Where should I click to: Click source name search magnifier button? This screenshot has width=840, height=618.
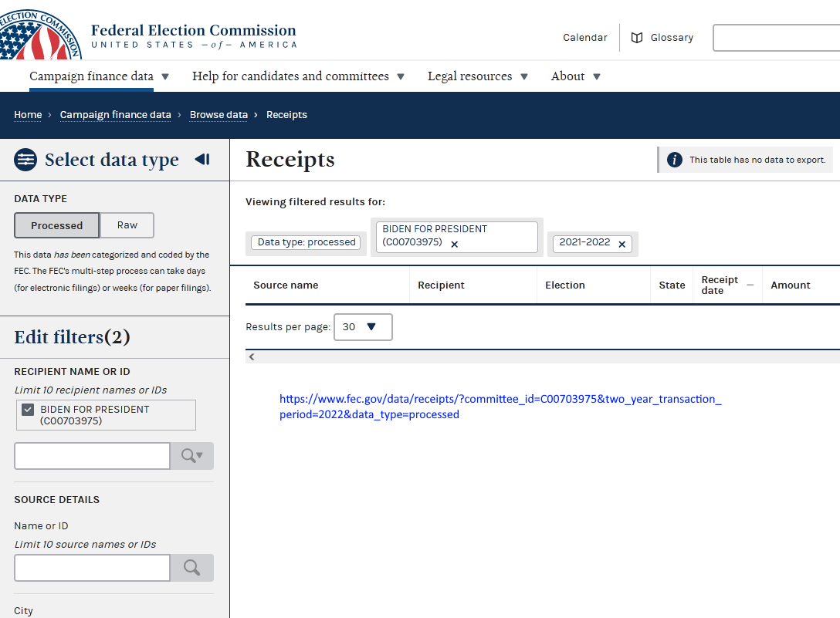point(191,568)
